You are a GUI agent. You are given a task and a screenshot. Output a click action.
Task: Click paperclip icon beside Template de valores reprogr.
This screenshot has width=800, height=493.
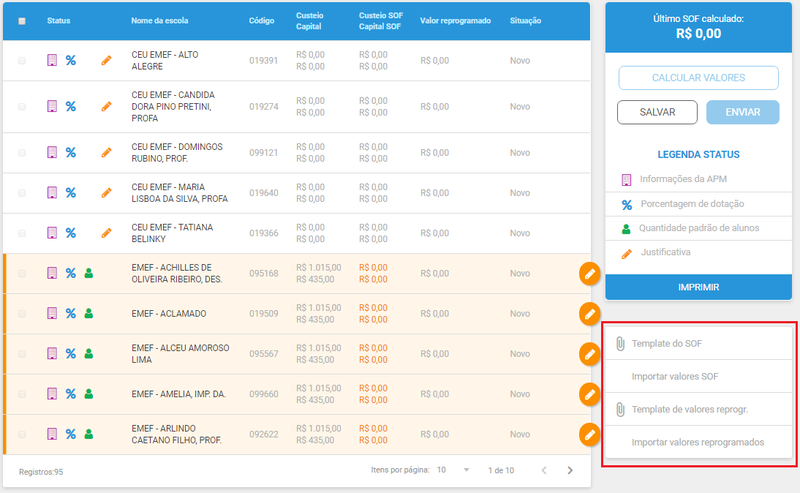(x=620, y=409)
